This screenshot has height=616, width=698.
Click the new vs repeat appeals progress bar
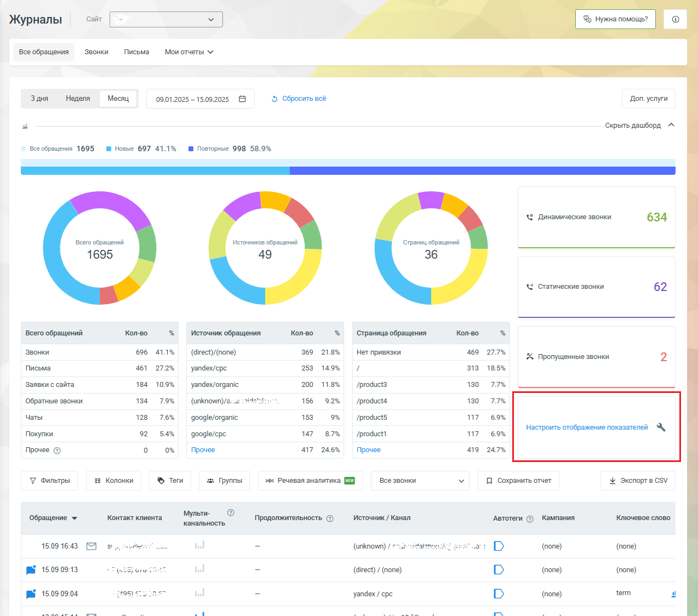coord(348,167)
